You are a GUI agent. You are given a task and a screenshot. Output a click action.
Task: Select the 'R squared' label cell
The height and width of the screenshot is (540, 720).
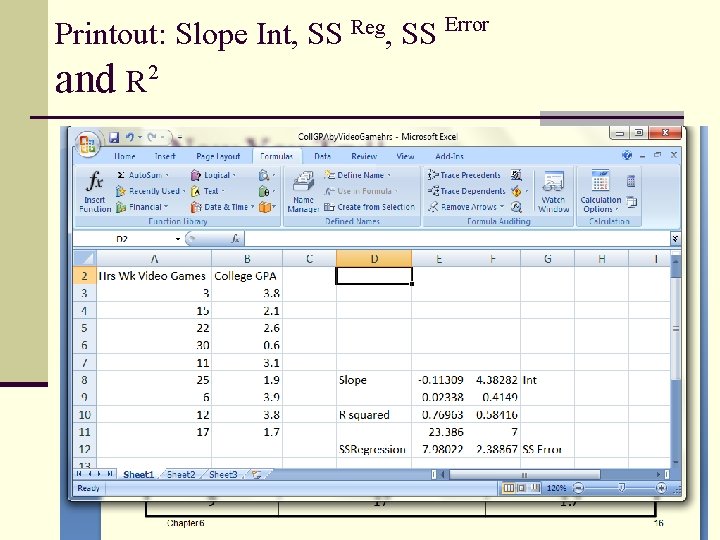point(374,415)
